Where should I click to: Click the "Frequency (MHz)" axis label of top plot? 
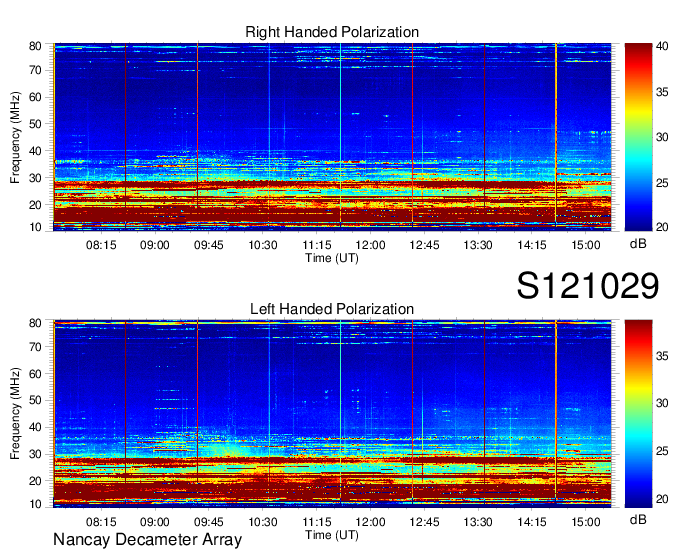coord(15,137)
